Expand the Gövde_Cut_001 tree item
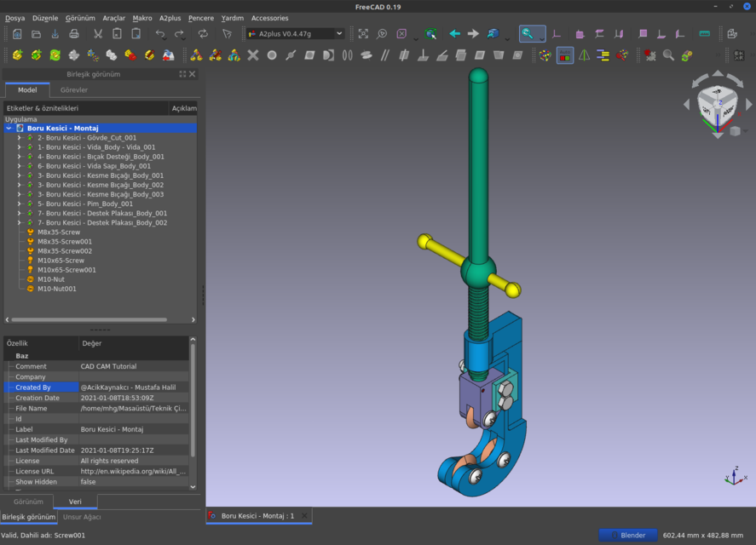This screenshot has width=756, height=545. (x=19, y=137)
